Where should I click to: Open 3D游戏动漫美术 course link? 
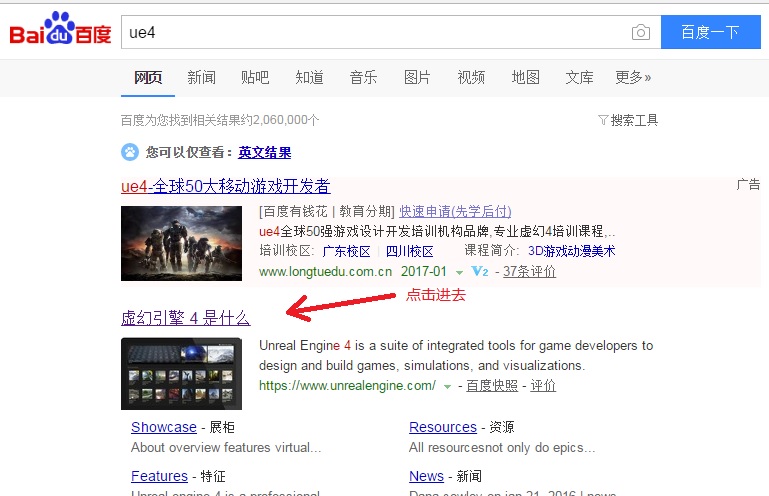(571, 251)
